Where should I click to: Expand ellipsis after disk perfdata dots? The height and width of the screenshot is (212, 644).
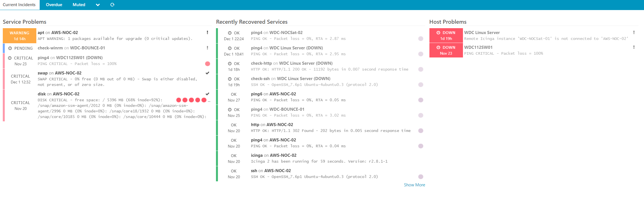209,101
